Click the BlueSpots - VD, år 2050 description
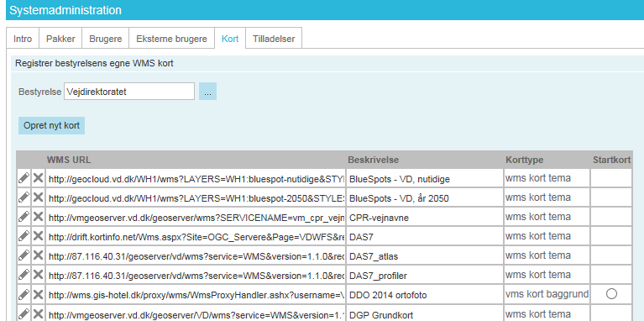Viewport: 644px width, 321px height. click(425, 197)
